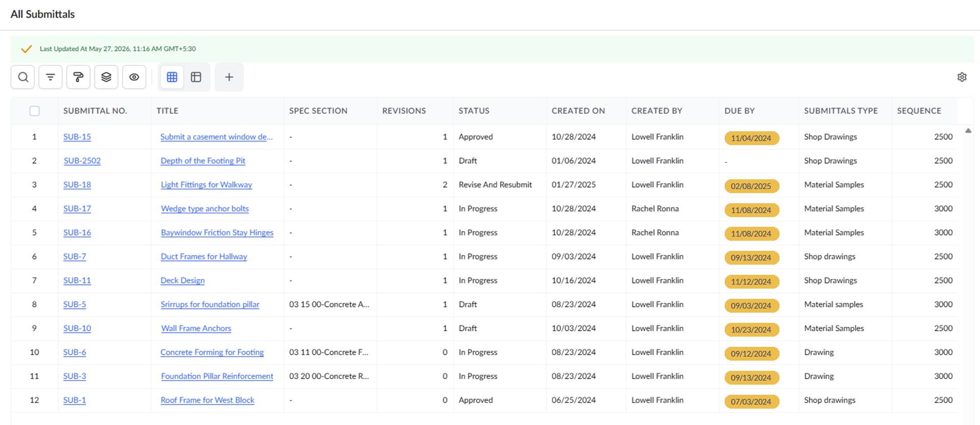Open the settings gear icon
The height and width of the screenshot is (425, 980).
click(962, 77)
